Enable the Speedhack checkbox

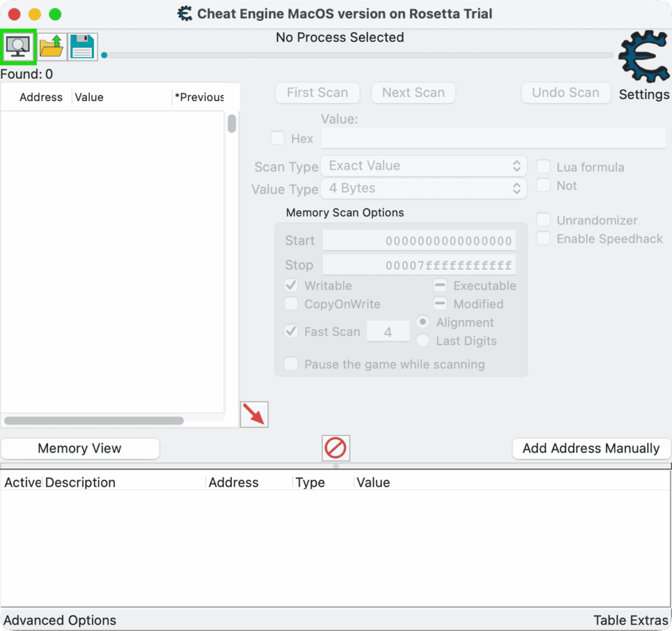coord(543,239)
